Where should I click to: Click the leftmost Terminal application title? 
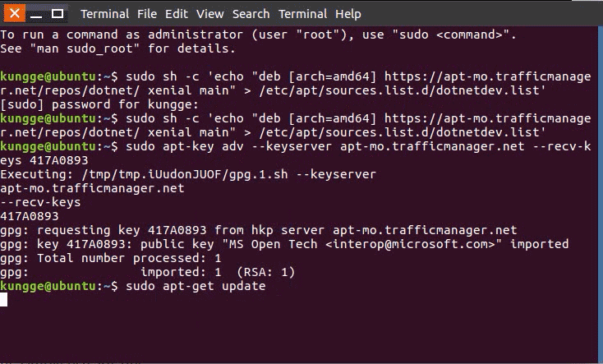(104, 14)
